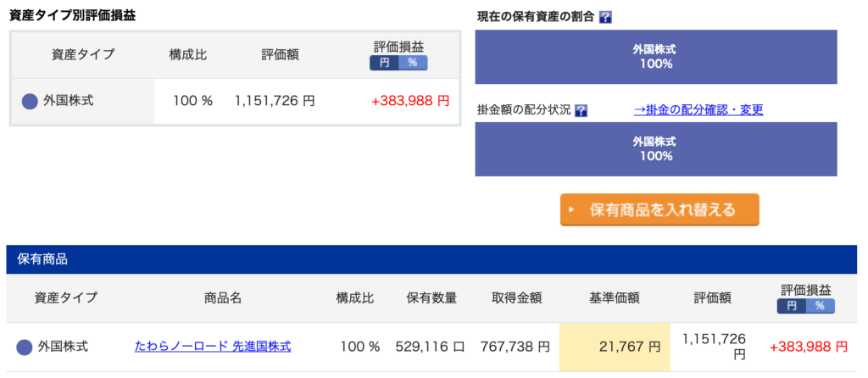868x378 pixels.
Task: Toggle 保有商品 table 評価損益 to %
Action: point(820,306)
